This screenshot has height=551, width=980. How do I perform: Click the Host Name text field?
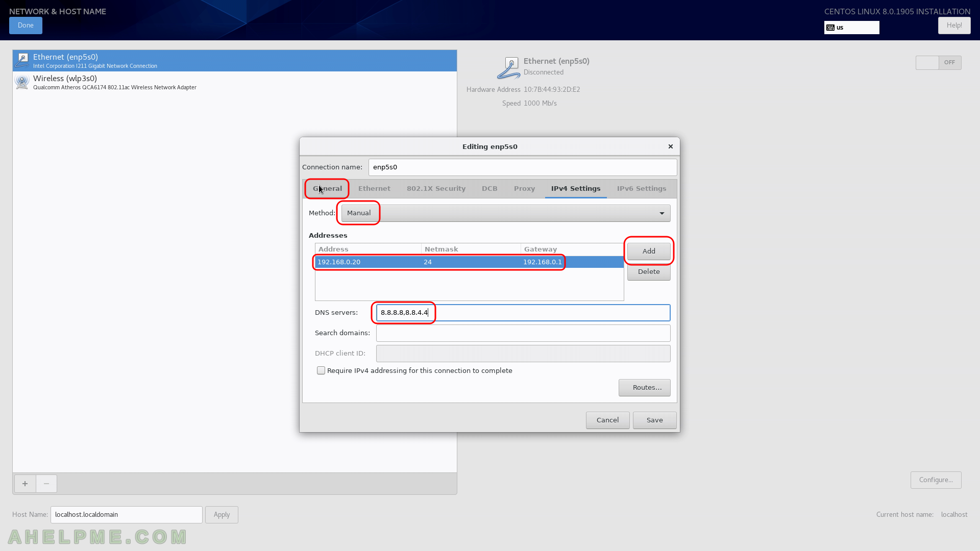(127, 515)
